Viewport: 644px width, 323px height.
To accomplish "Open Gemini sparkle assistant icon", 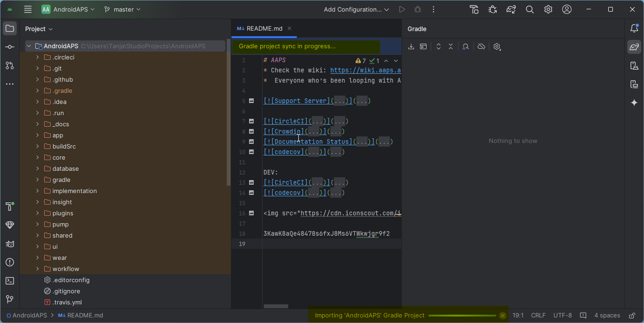I will (634, 103).
